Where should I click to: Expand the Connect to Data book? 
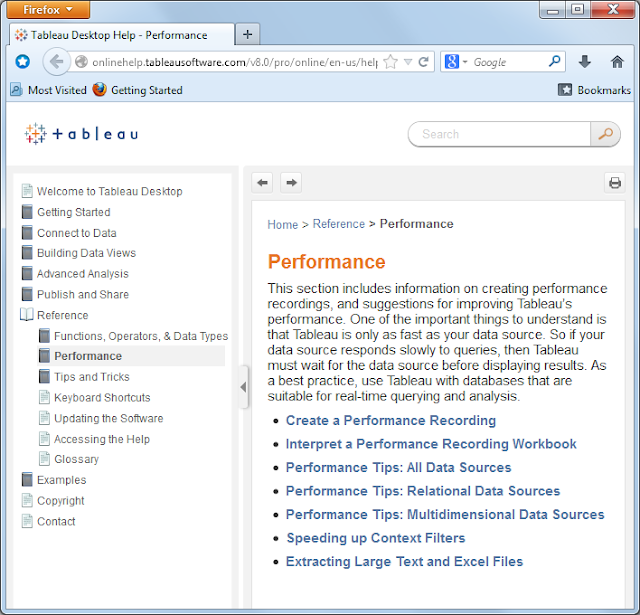click(77, 233)
